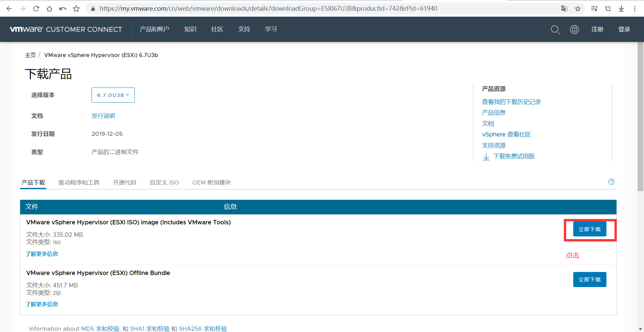Switch to the 开源代码 tab
Screen dimensions: 644x332
[x=124, y=182]
